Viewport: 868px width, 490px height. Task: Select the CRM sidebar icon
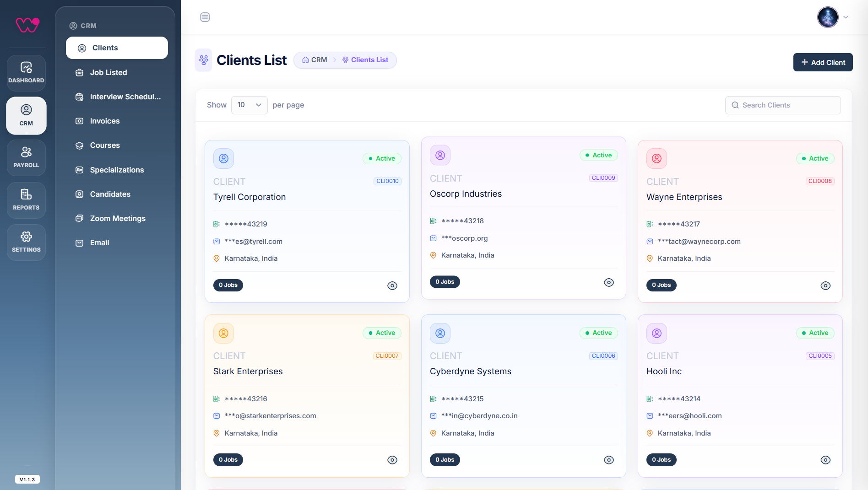(26, 115)
